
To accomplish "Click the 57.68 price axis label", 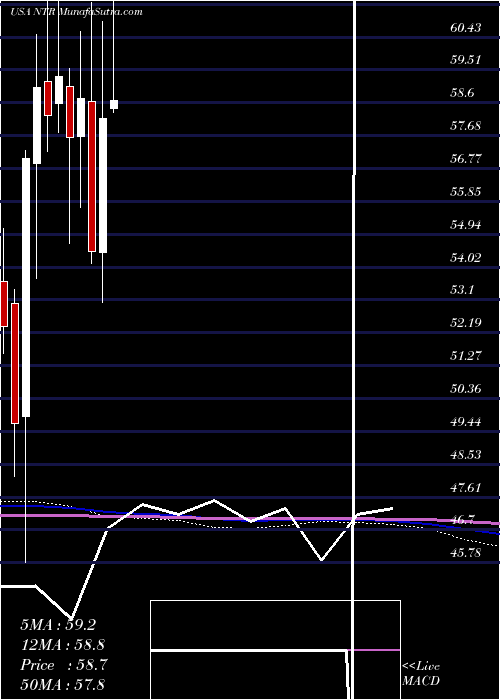I will click(466, 126).
